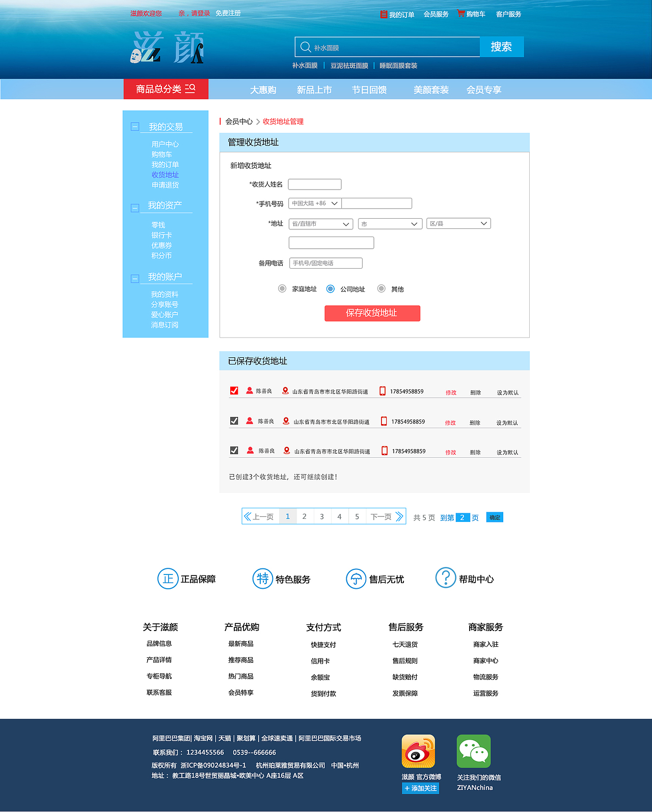The image size is (652, 812).
Task: Click the shopping cart icon in header
Action: click(x=461, y=13)
